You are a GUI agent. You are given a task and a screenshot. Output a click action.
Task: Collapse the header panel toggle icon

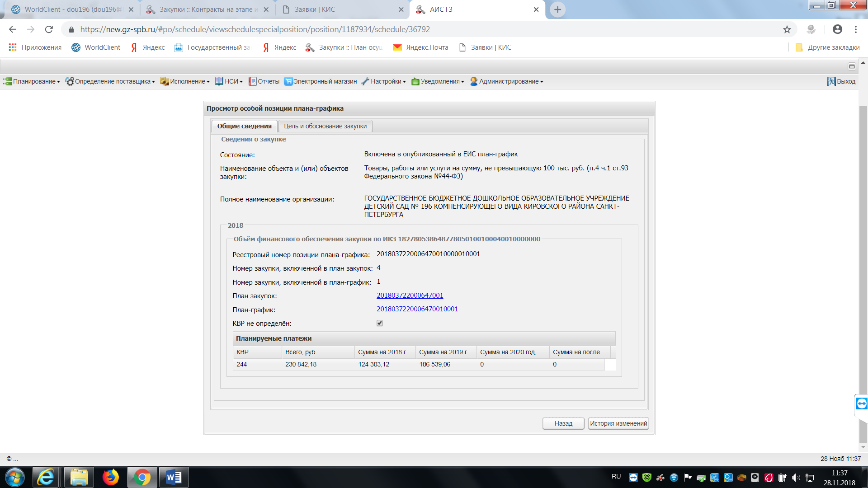click(852, 66)
